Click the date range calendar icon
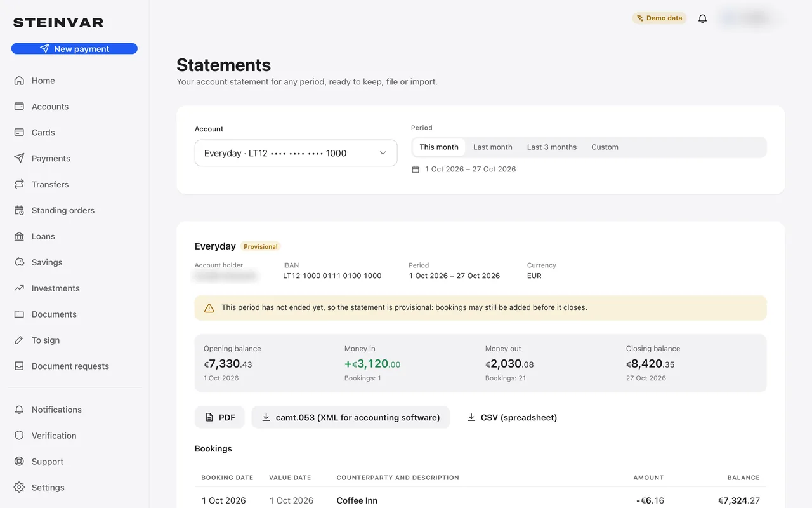The image size is (812, 508). pos(416,170)
